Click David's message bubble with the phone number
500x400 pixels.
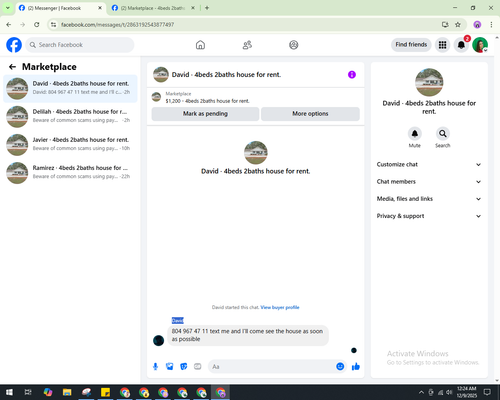point(248,335)
